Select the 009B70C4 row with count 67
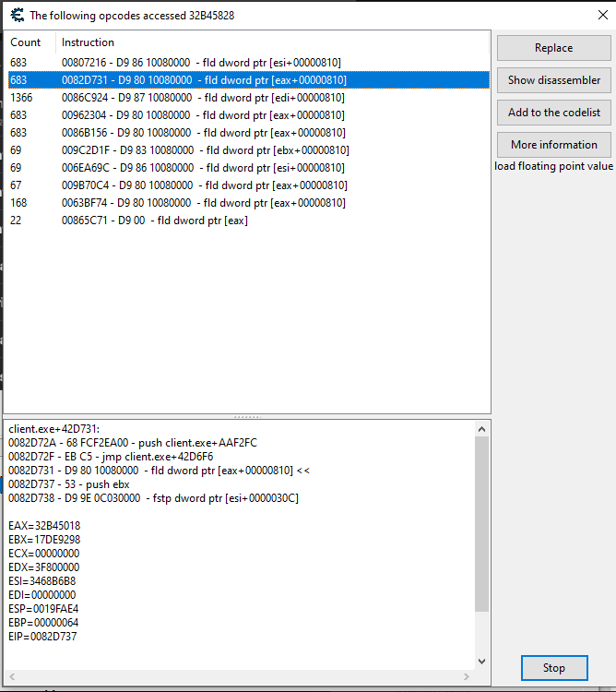The width and height of the screenshot is (616, 692). click(249, 185)
